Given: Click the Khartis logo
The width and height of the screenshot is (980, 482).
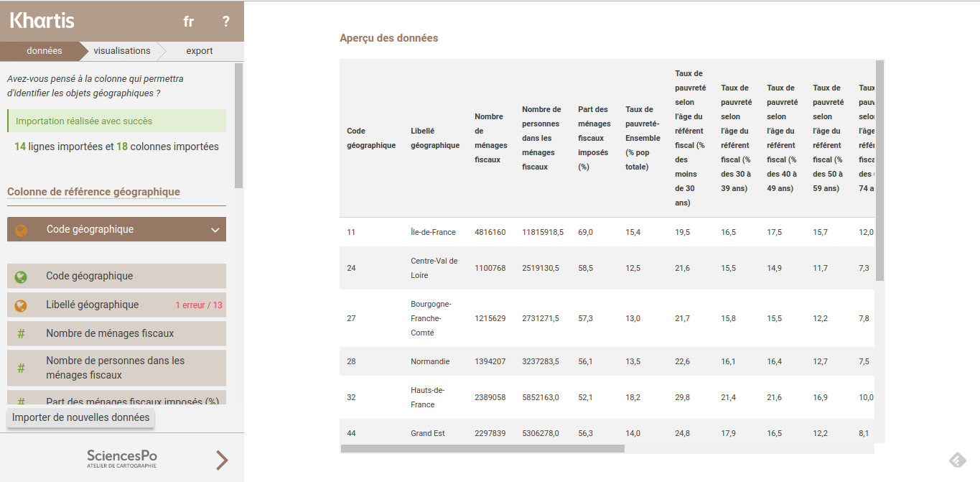Looking at the screenshot, I should click(42, 21).
